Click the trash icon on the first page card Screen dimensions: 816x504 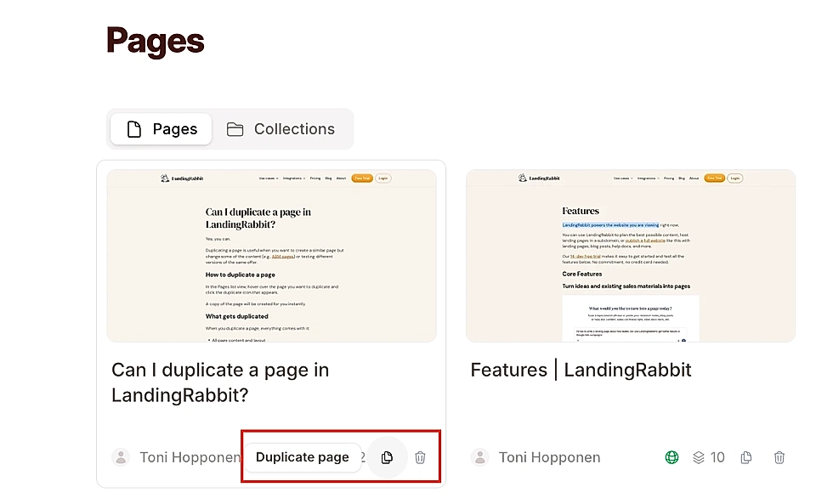tap(420, 457)
